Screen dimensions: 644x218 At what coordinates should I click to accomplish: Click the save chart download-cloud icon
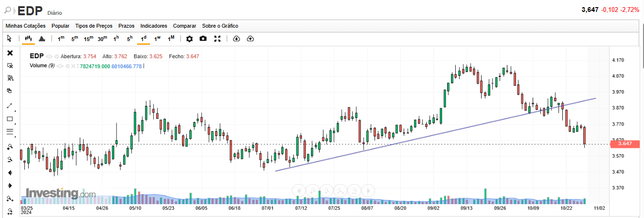point(236,39)
